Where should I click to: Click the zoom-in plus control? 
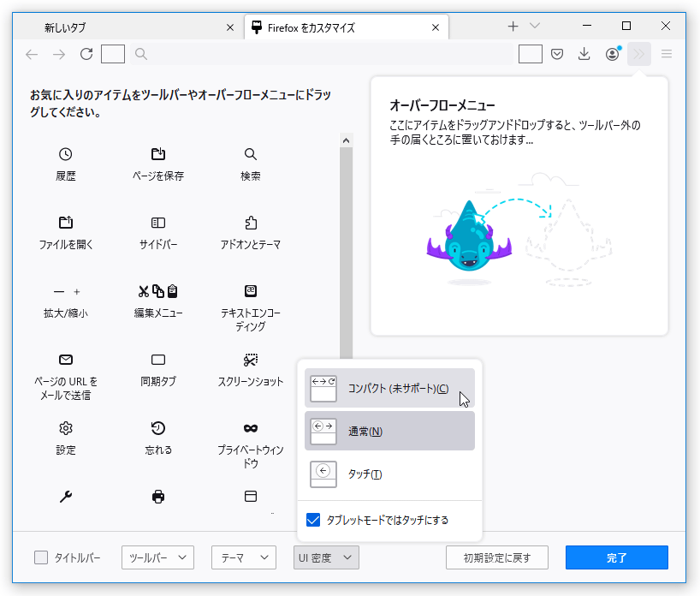pyautogui.click(x=77, y=292)
